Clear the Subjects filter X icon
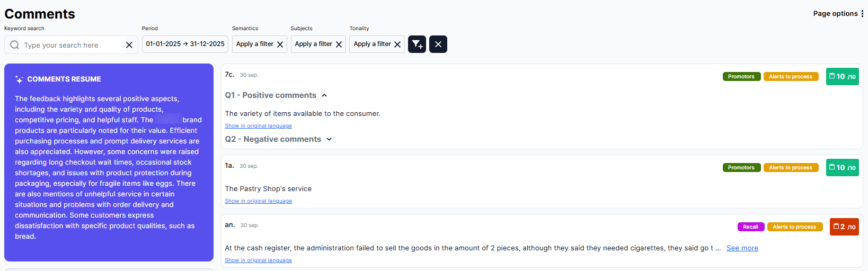868x271 pixels. pos(339,44)
